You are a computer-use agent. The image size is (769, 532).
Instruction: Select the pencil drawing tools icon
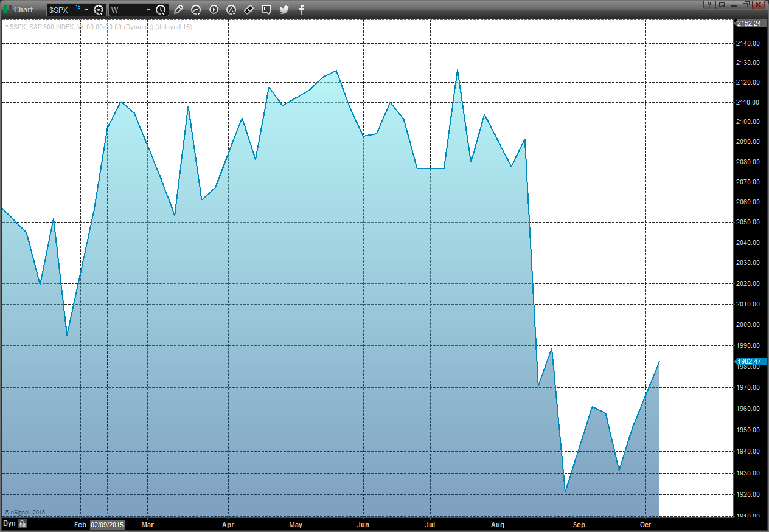coord(178,10)
